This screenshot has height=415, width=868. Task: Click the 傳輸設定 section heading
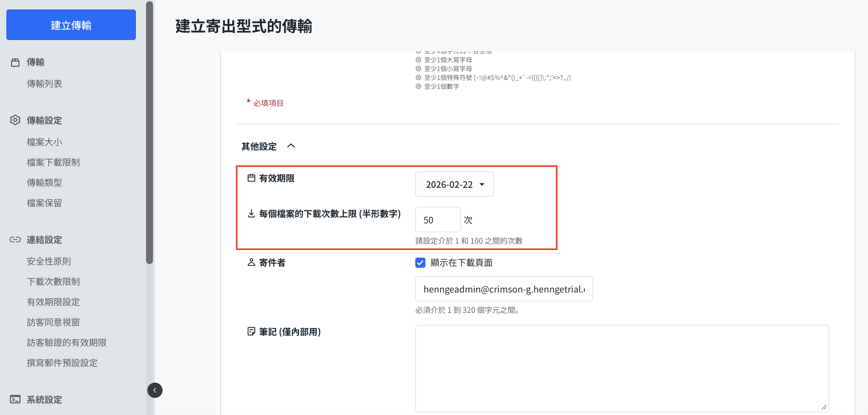click(x=44, y=120)
